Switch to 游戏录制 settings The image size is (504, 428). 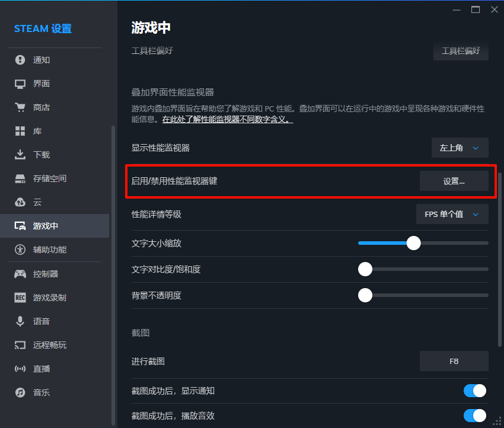(55, 298)
